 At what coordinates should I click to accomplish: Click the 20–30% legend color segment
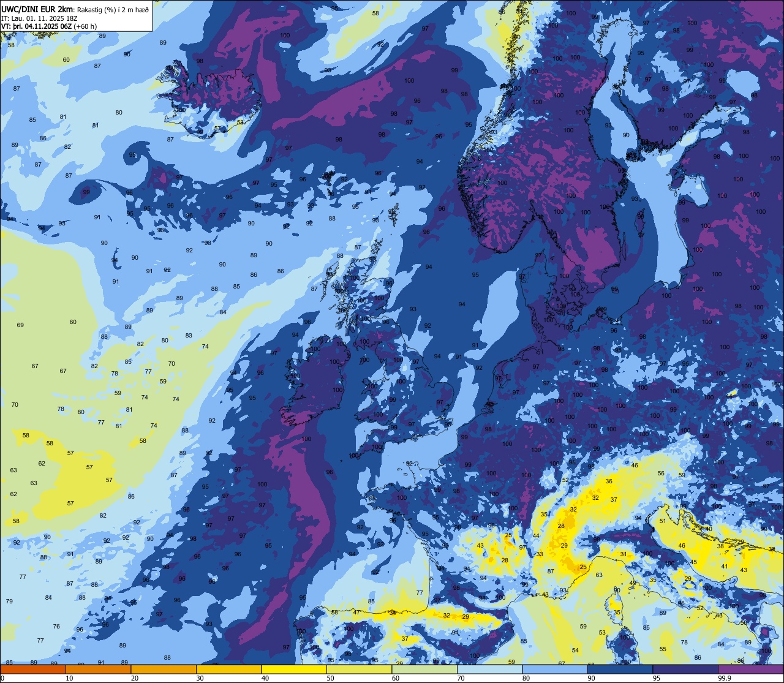164,669
